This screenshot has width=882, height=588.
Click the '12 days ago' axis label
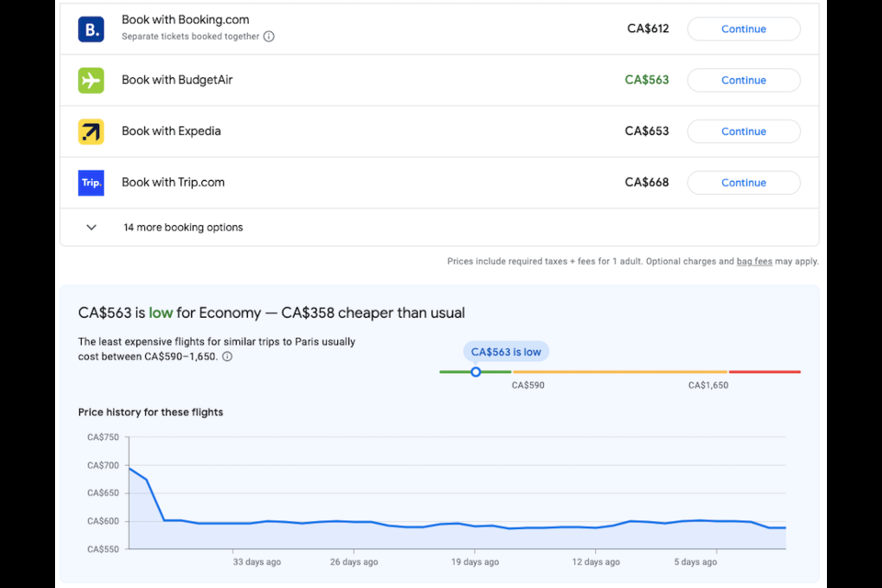pyautogui.click(x=595, y=562)
